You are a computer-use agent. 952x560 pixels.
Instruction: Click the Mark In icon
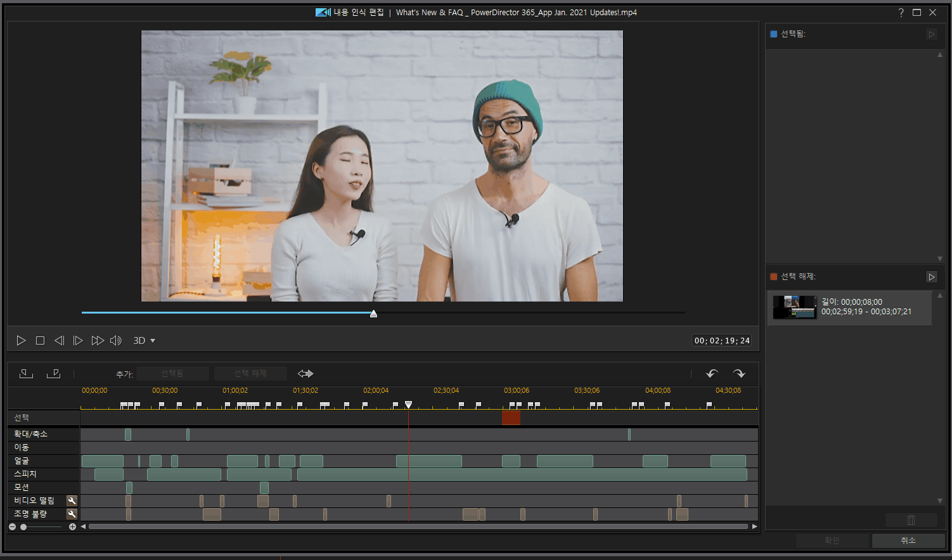(x=26, y=374)
